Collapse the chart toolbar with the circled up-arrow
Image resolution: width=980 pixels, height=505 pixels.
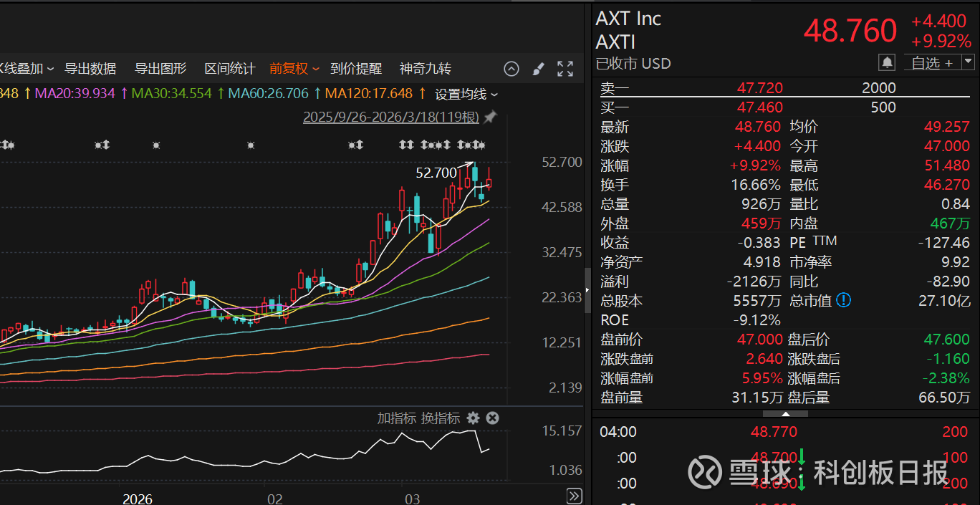tap(511, 69)
